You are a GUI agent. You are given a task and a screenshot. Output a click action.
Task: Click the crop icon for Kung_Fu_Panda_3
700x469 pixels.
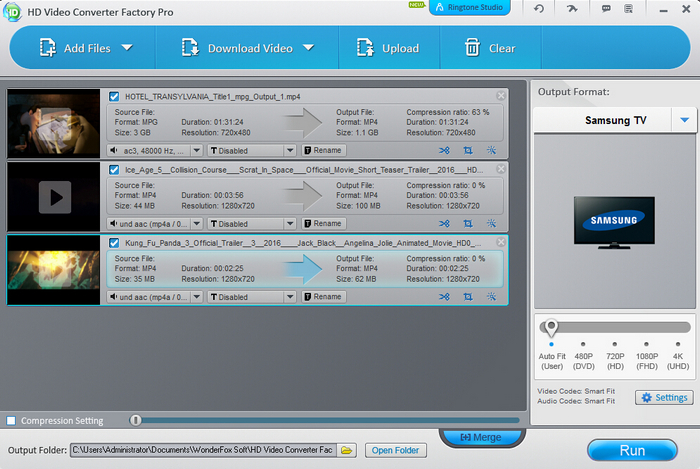(x=468, y=297)
